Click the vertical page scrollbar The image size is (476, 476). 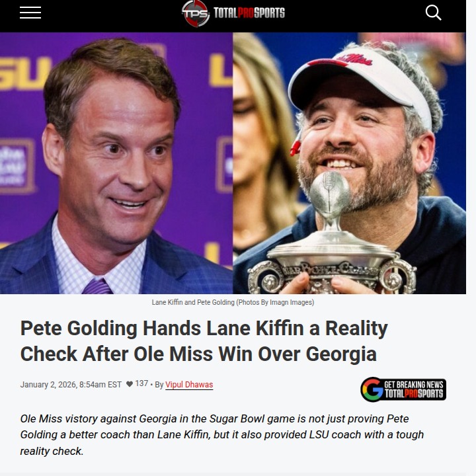[x=471, y=238]
